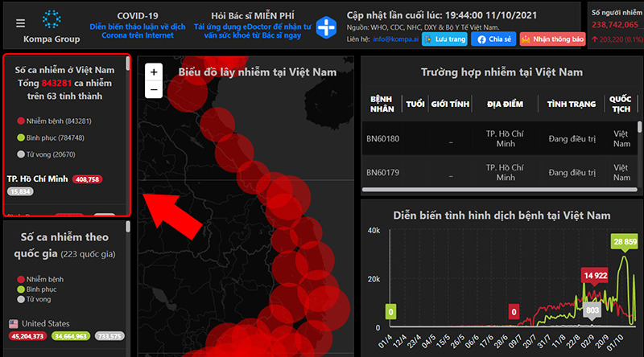Toggle green Bình phục (784748) legend
Screen dimensions: 644x357
pos(51,137)
